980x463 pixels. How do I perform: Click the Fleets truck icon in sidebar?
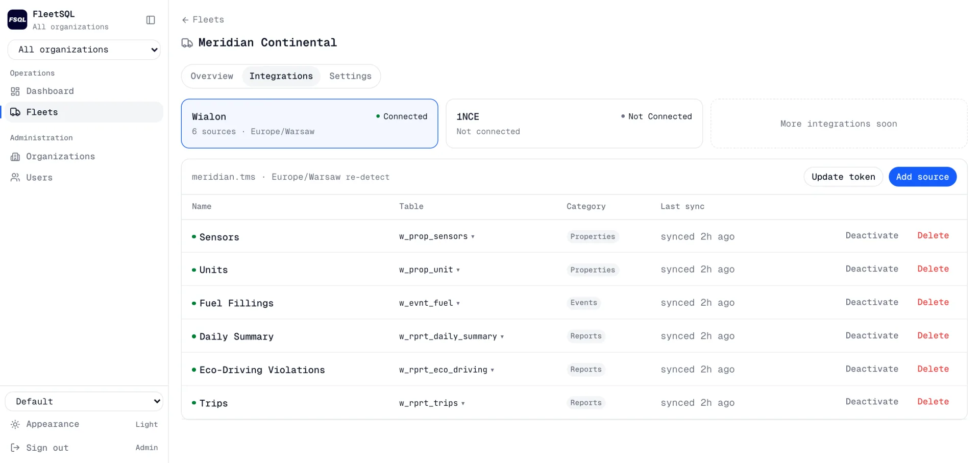(15, 112)
